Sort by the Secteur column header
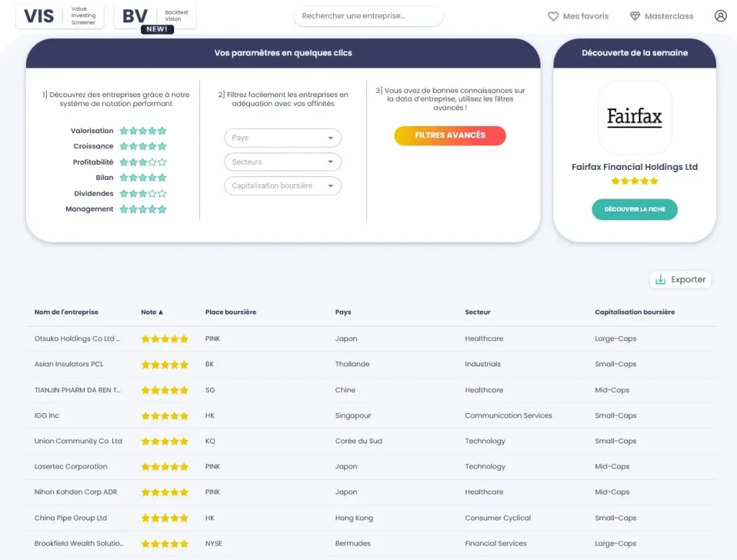Image resolution: width=737 pixels, height=560 pixels. 478,312
